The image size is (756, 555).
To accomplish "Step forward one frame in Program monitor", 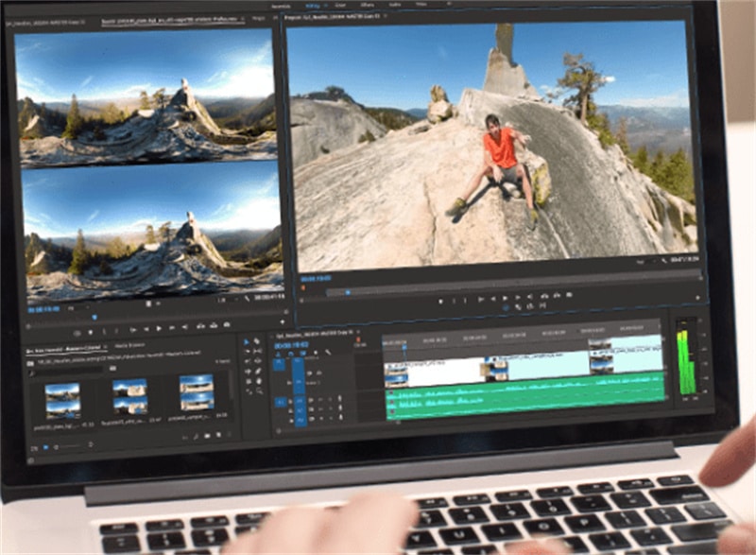I will (518, 298).
